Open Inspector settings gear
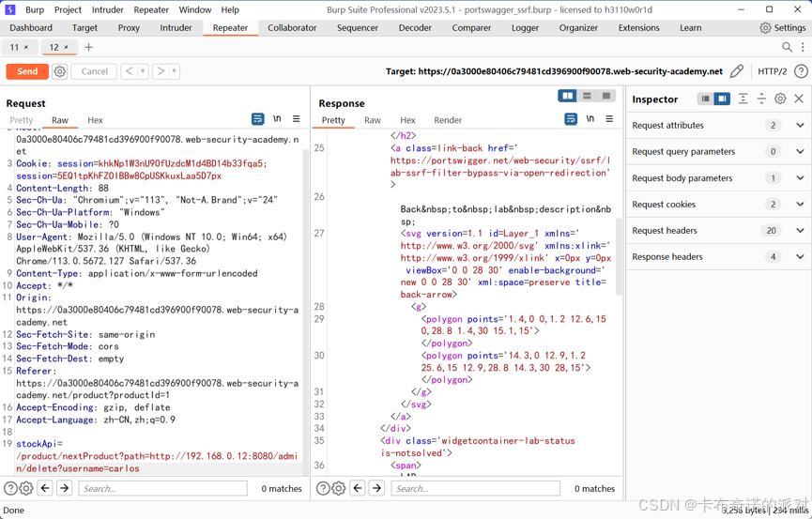The width and height of the screenshot is (812, 519). pos(780,99)
